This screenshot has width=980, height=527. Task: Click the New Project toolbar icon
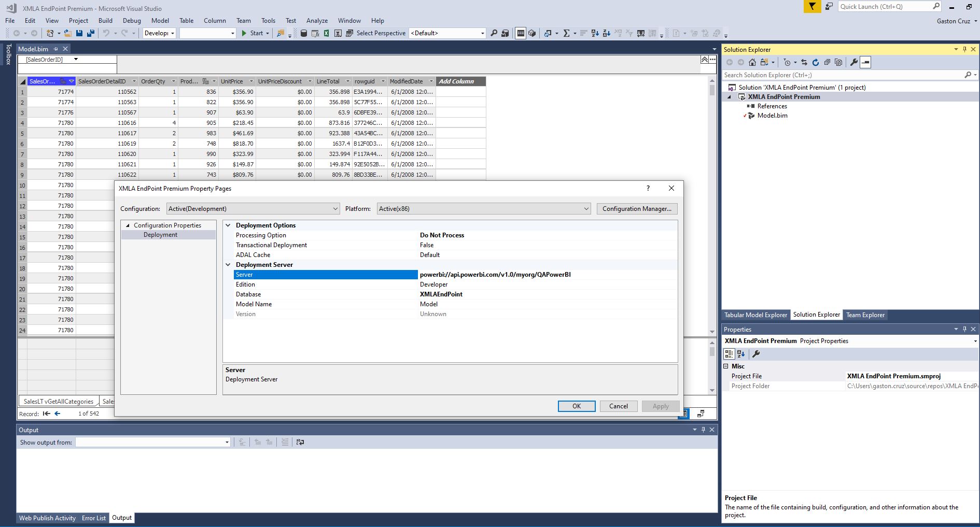pyautogui.click(x=50, y=33)
